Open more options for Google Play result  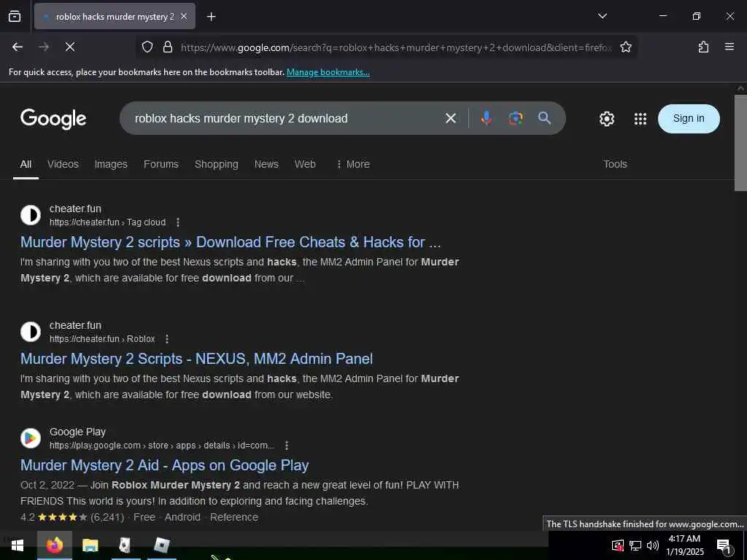(x=286, y=446)
